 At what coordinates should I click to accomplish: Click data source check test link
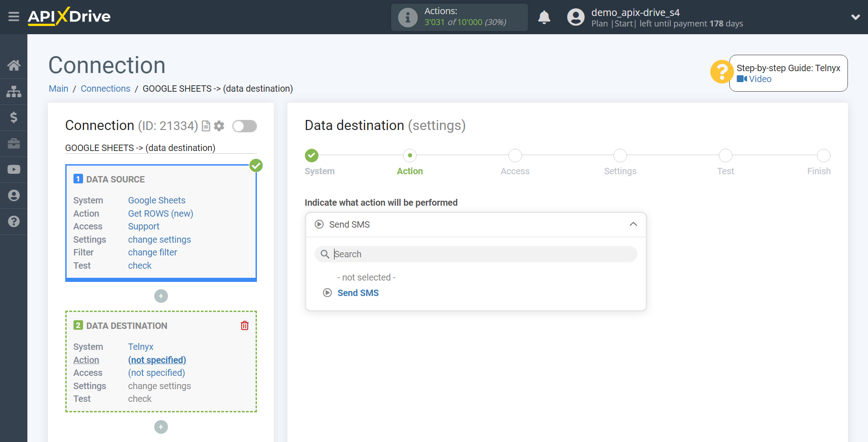[x=140, y=265]
